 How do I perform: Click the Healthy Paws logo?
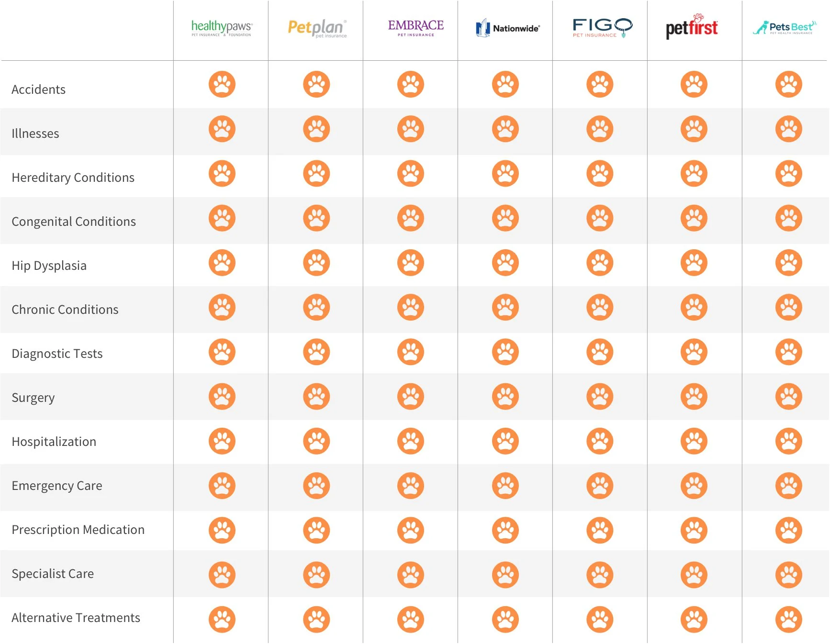222,28
